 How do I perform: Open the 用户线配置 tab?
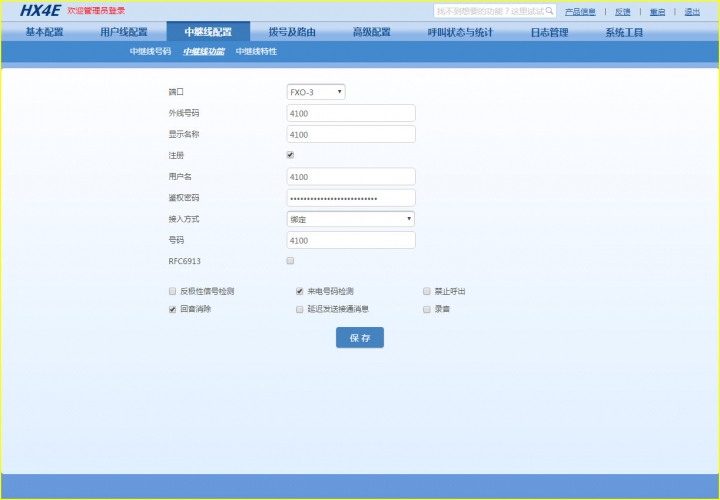click(x=124, y=32)
